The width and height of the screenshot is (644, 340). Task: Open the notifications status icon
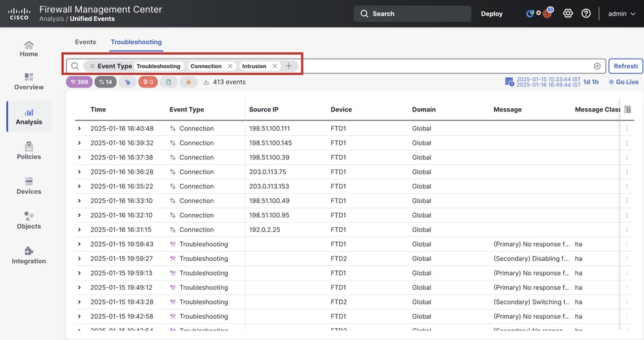(548, 13)
